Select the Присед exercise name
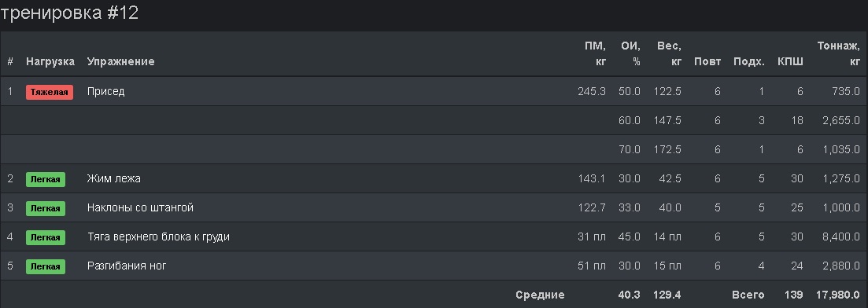The height and width of the screenshot is (308, 868). pos(105,91)
